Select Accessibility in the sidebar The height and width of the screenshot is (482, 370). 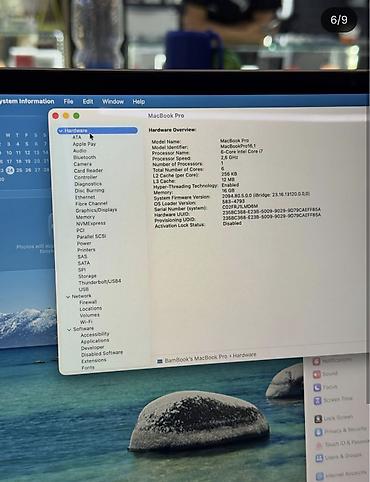[x=95, y=334]
